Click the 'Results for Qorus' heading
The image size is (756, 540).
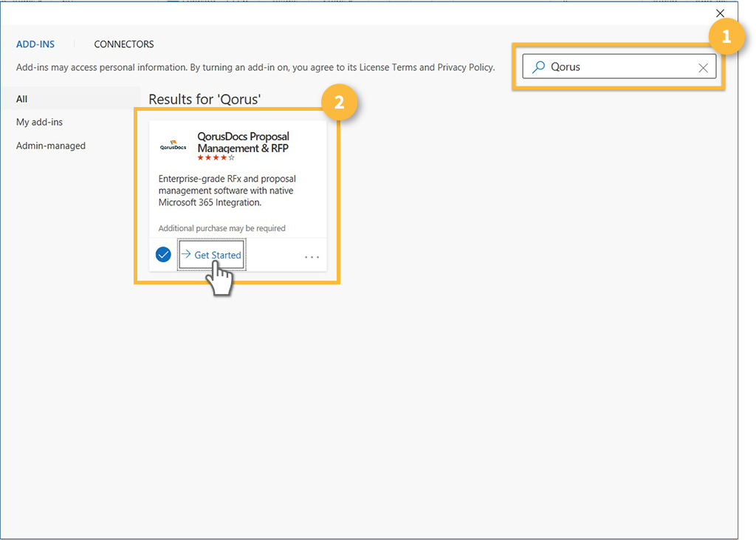point(205,100)
